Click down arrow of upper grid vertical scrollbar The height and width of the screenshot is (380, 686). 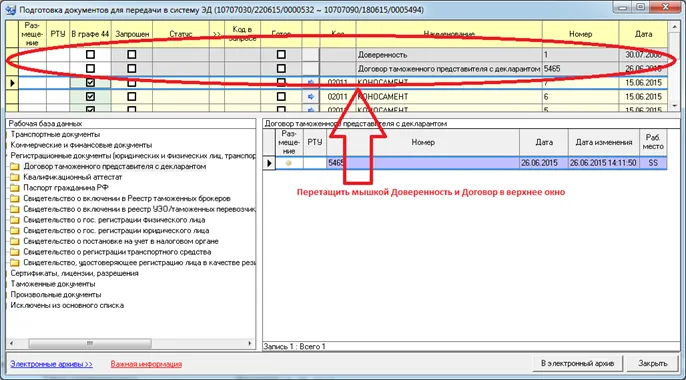point(674,106)
